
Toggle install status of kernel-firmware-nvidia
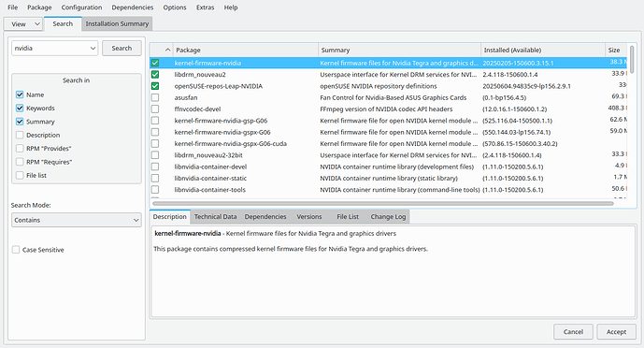(155, 63)
